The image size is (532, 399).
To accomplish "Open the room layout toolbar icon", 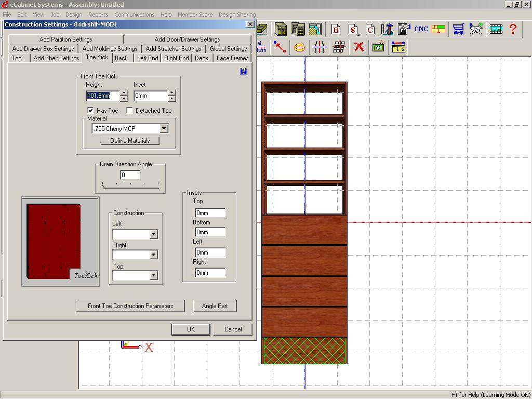I will pyautogui.click(x=315, y=29).
